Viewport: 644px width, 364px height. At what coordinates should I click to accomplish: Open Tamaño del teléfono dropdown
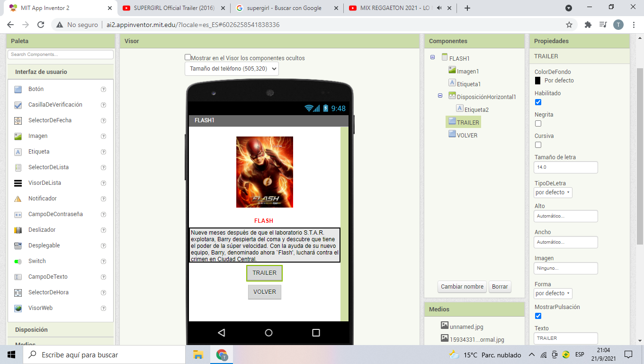[232, 69]
